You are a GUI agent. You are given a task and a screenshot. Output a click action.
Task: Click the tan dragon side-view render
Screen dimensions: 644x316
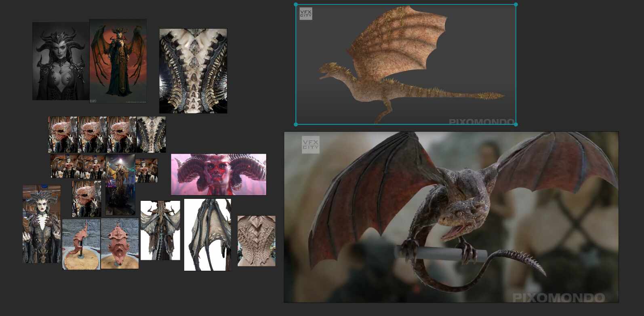pos(406,65)
